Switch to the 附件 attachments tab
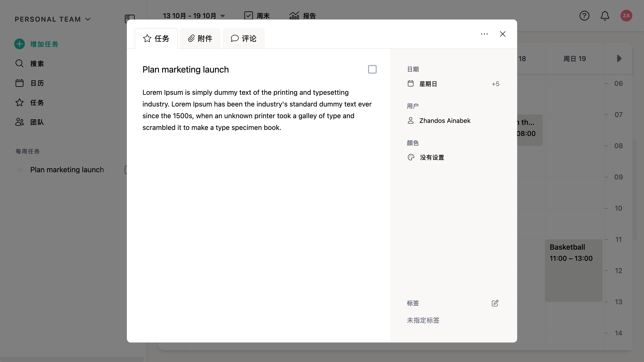 (x=200, y=38)
